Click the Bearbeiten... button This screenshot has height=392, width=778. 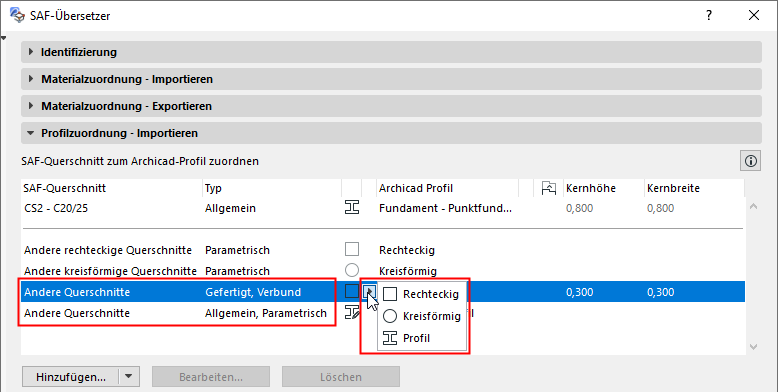[211, 377]
